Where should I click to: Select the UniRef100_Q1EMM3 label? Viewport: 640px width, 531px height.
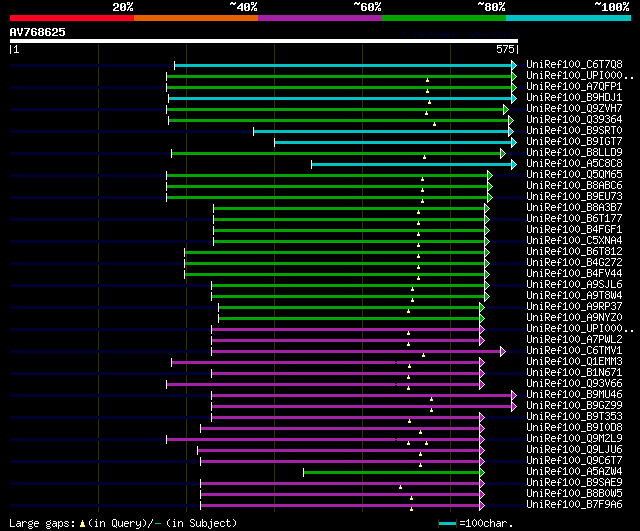[x=574, y=362]
